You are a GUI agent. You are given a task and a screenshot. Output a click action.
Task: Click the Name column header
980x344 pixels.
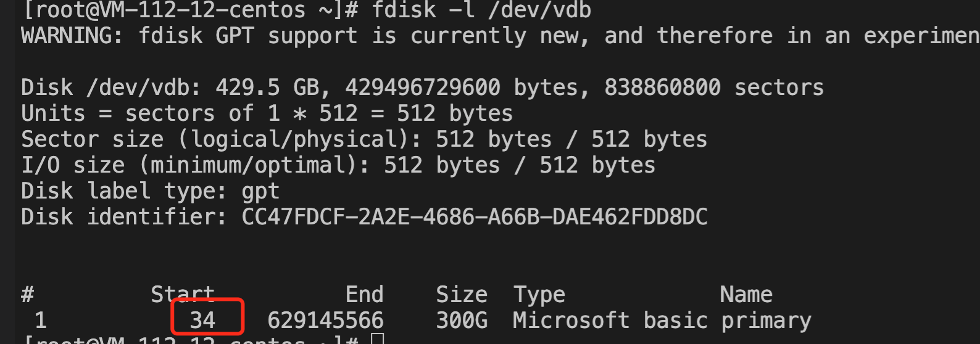[x=746, y=294]
